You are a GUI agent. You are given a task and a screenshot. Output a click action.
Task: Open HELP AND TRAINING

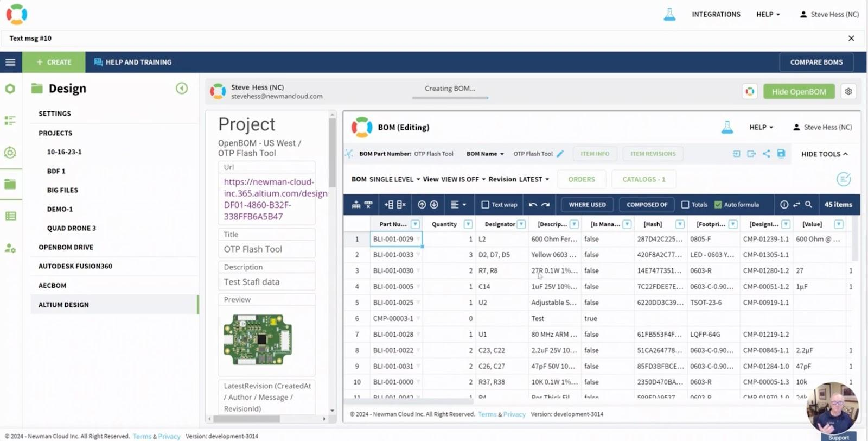(133, 62)
